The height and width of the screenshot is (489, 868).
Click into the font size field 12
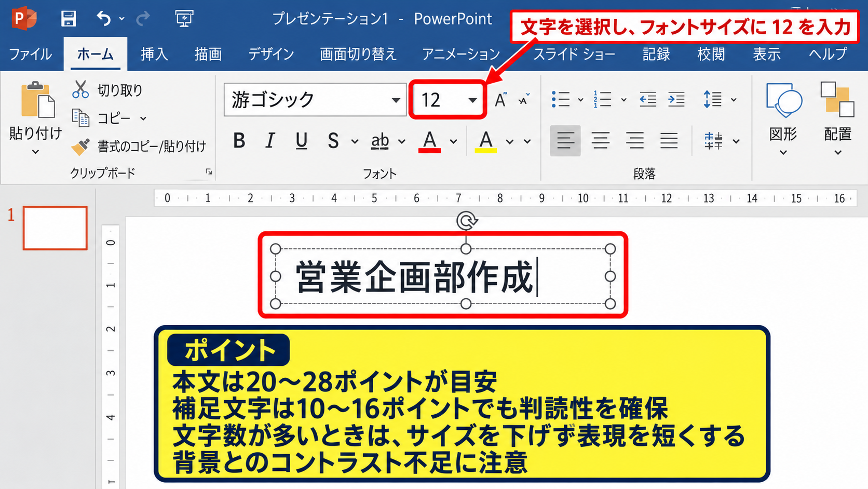439,100
